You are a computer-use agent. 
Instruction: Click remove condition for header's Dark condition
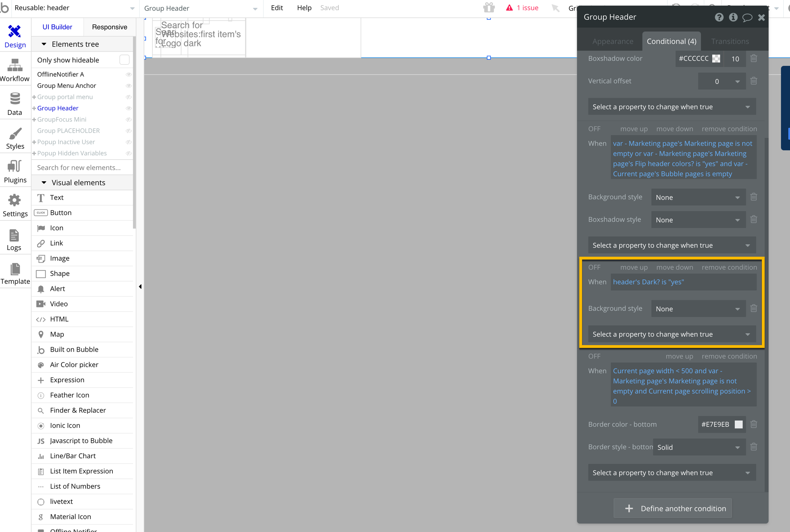729,267
